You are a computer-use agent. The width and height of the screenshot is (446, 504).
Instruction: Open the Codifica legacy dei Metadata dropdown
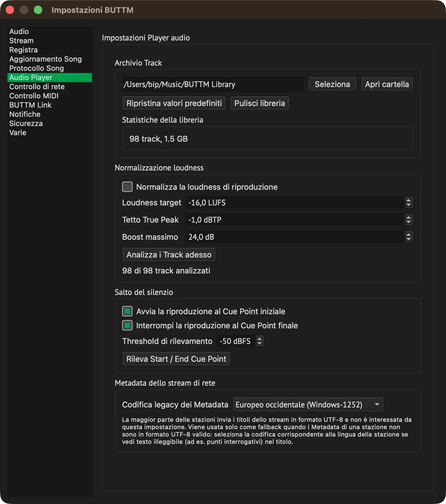click(x=308, y=405)
